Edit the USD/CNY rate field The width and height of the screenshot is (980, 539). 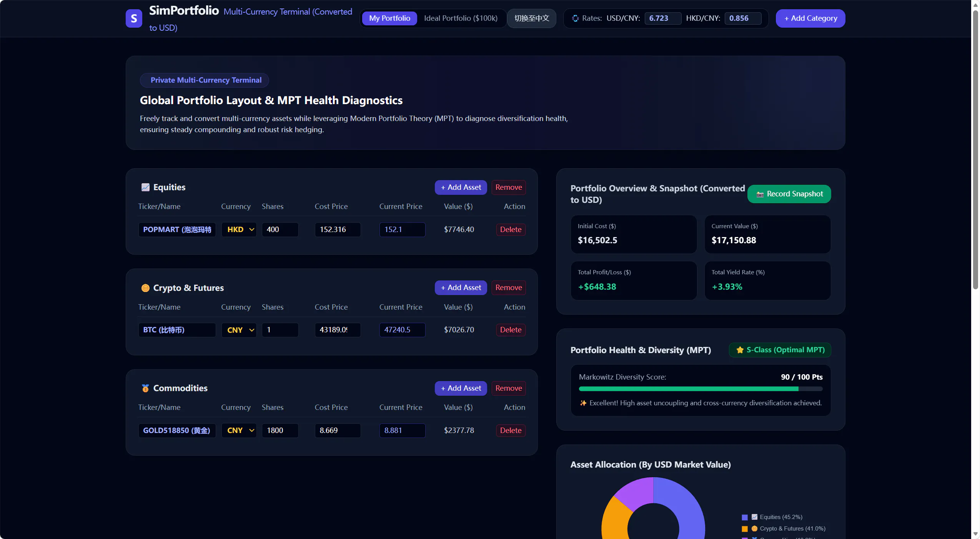point(663,18)
